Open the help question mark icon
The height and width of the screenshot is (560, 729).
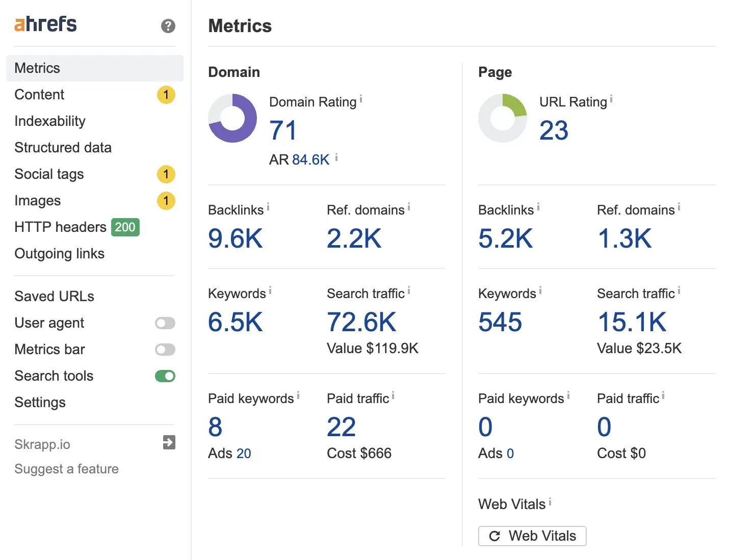168,26
